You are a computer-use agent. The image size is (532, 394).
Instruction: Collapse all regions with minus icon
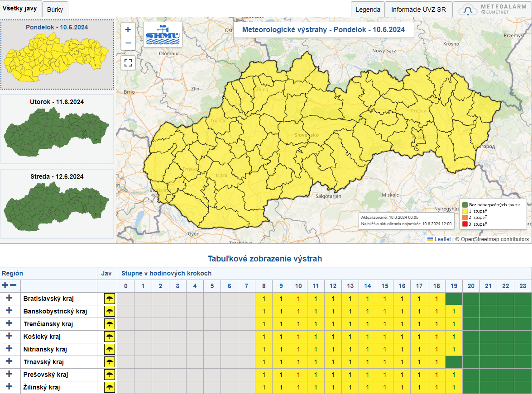[14, 285]
